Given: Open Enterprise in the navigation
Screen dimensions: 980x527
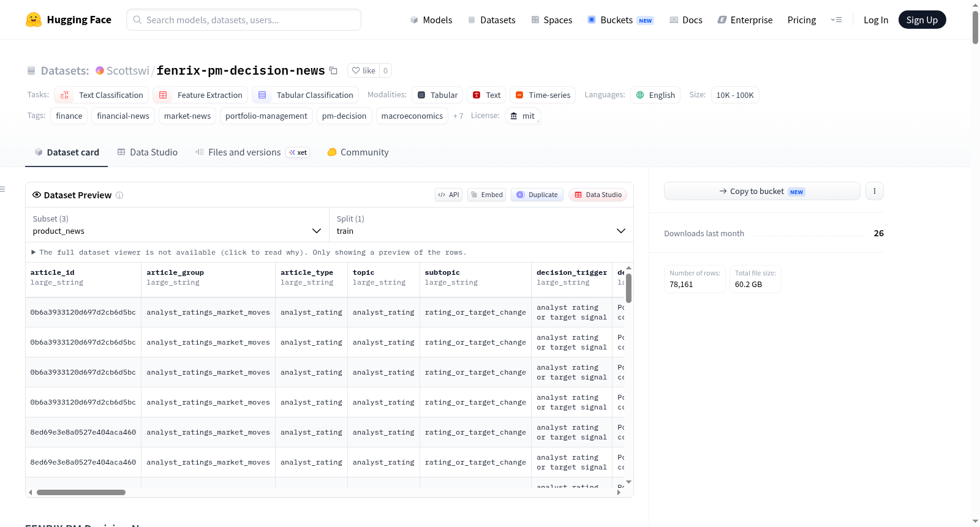Looking at the screenshot, I should coord(745,20).
